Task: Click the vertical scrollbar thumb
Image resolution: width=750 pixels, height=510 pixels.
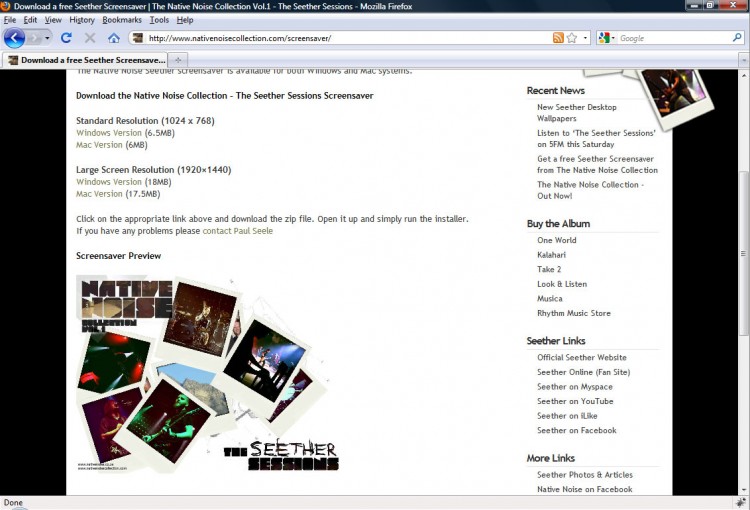Action: pos(743,254)
